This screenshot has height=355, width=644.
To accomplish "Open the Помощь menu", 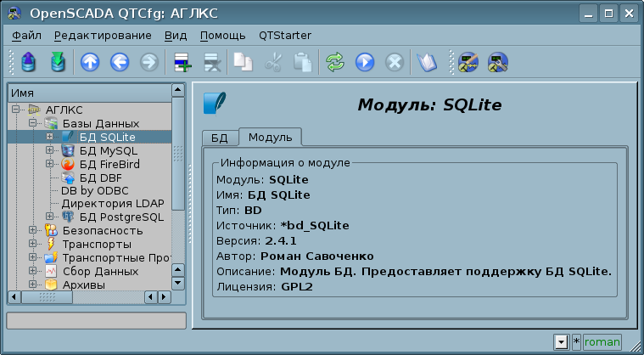I will (222, 36).
